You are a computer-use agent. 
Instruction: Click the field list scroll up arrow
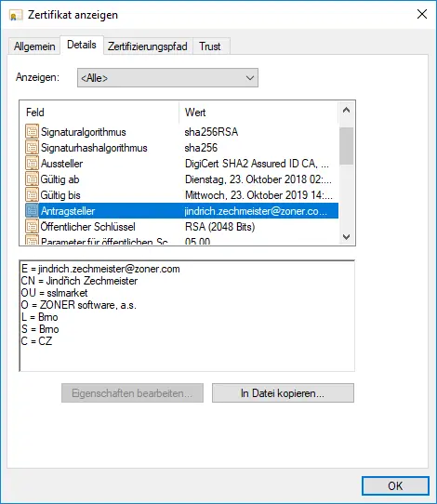pos(347,111)
